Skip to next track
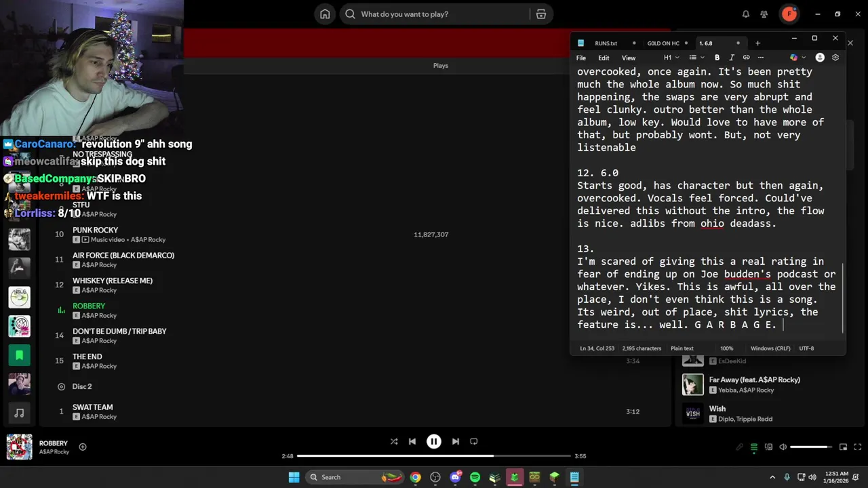868x488 pixels. point(456,441)
